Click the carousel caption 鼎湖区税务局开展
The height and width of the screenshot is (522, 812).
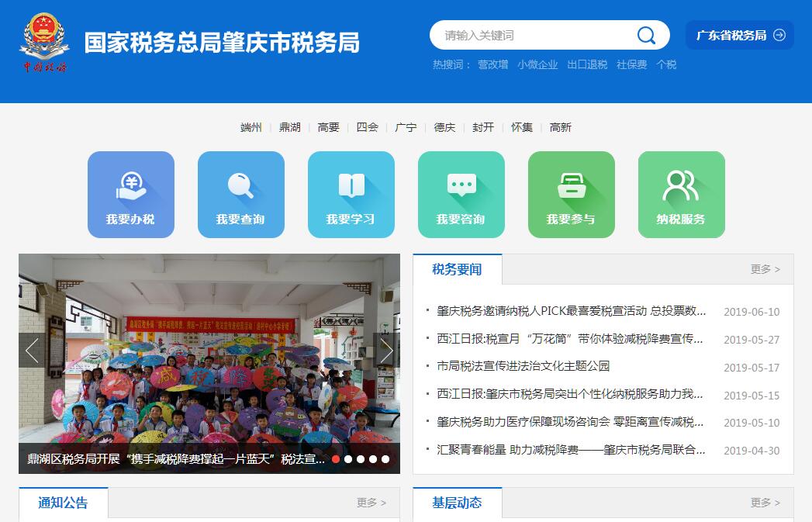[x=176, y=459]
